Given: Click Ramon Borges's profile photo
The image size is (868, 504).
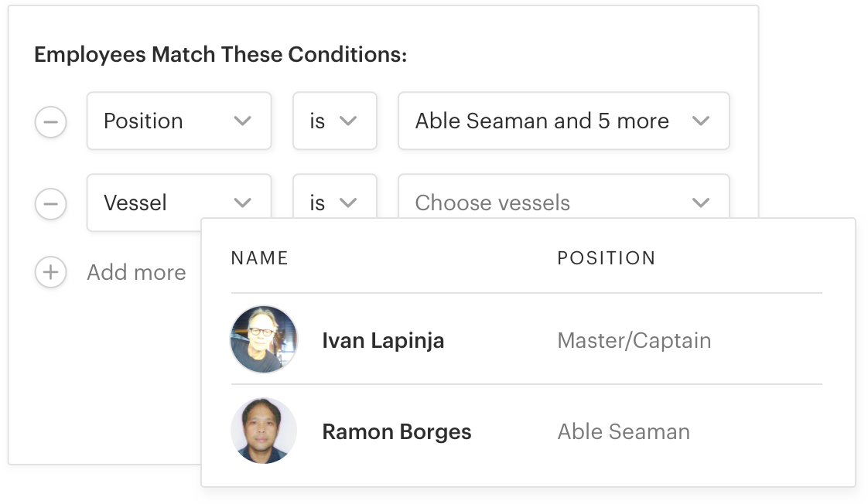Looking at the screenshot, I should pos(264,431).
